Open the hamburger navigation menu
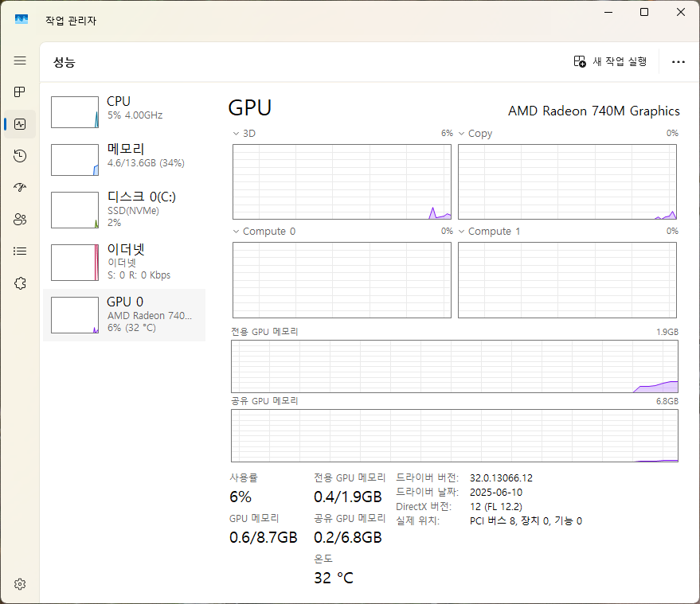 pos(20,60)
